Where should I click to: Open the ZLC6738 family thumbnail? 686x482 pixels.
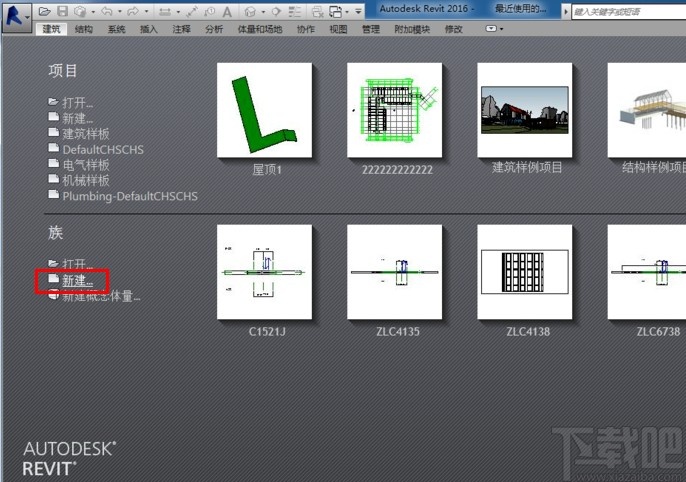tap(647, 272)
